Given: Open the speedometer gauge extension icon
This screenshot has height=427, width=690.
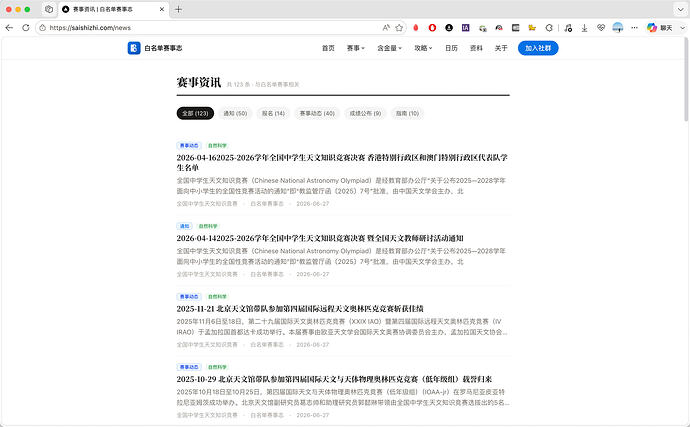Looking at the screenshot, I should pyautogui.click(x=499, y=28).
